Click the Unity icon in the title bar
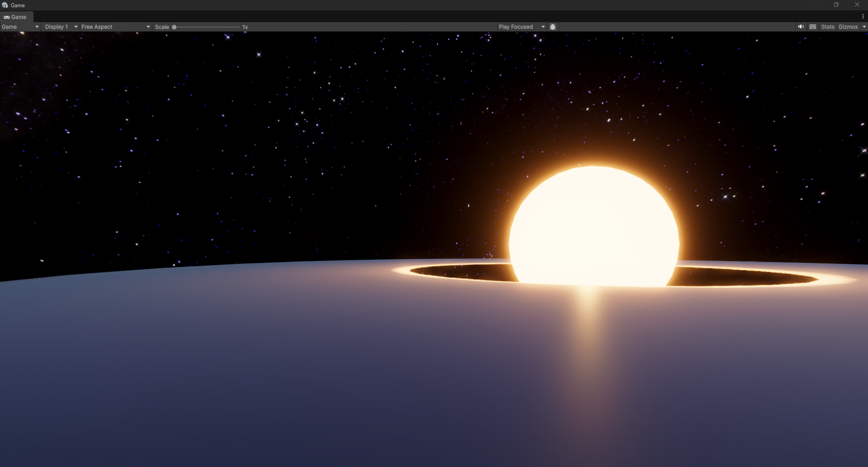The image size is (868, 467). 5,5
